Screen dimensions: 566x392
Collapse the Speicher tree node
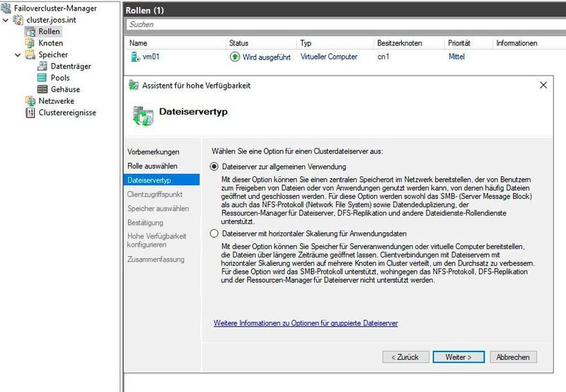[x=18, y=55]
